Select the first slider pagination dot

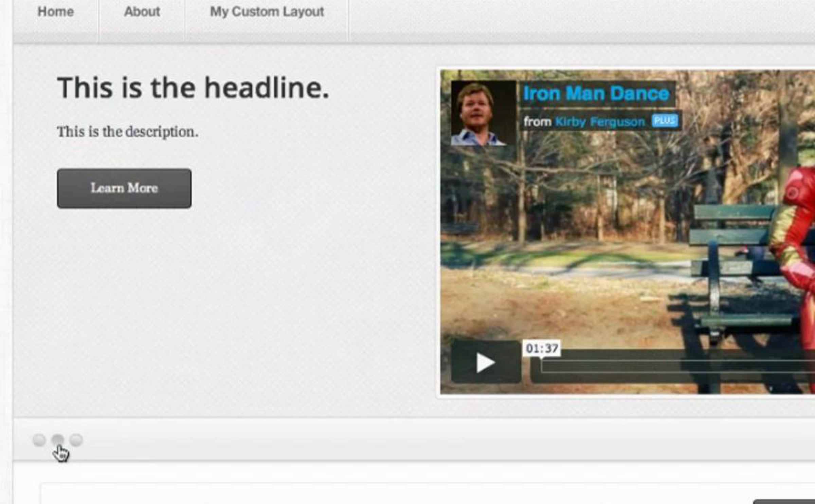[39, 440]
